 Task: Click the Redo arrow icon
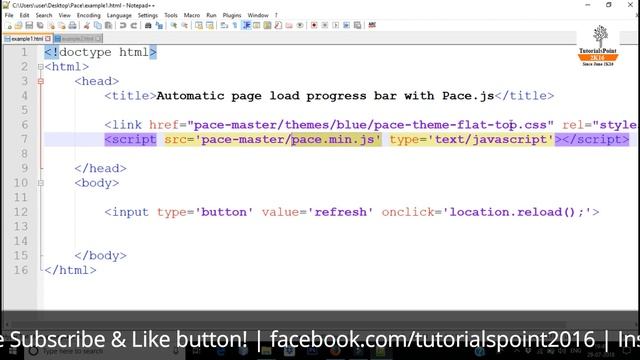pos(133,25)
